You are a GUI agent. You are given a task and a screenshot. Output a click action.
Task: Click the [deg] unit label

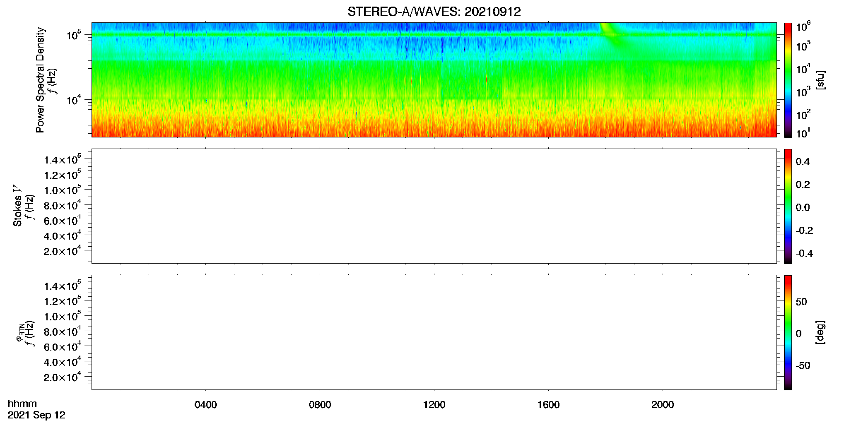click(820, 332)
